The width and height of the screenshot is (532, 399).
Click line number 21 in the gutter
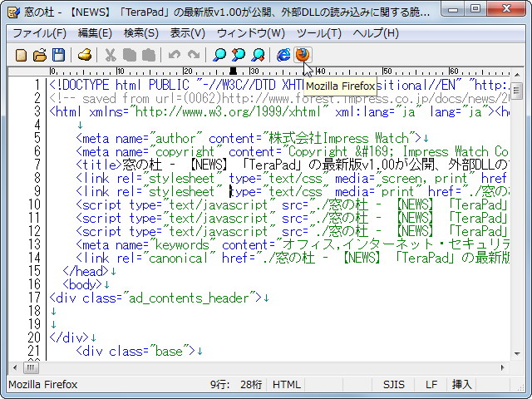[34, 351]
